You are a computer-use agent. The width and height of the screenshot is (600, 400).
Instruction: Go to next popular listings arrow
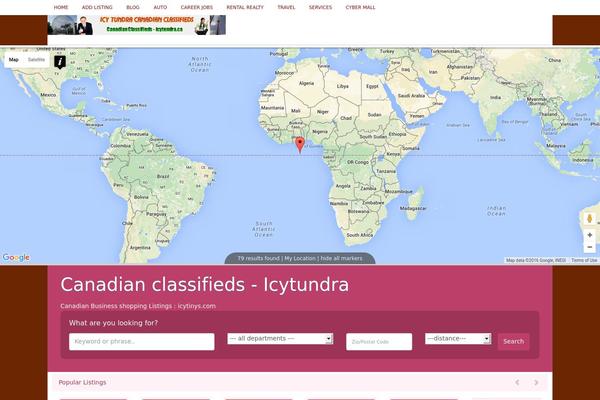(x=536, y=382)
